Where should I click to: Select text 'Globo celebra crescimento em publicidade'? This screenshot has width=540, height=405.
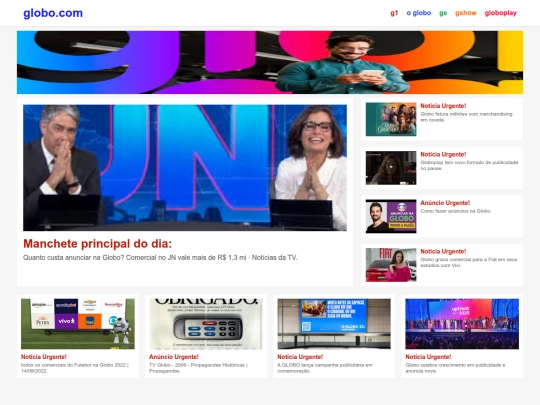[453, 365]
